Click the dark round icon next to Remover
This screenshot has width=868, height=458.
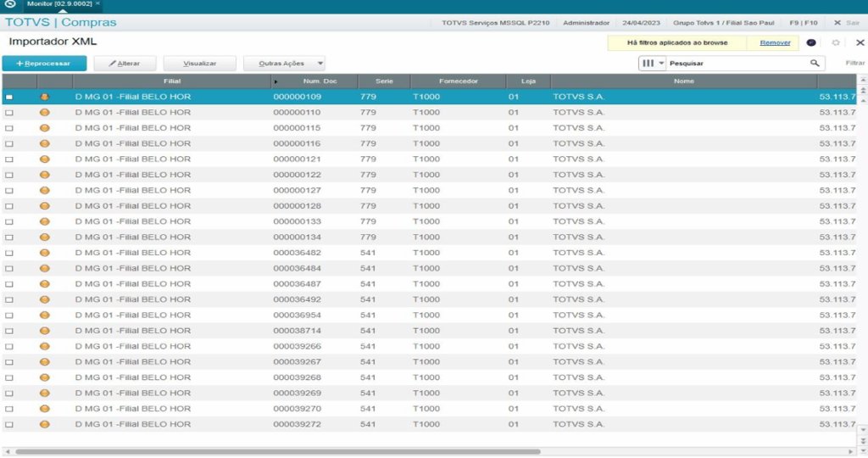811,42
